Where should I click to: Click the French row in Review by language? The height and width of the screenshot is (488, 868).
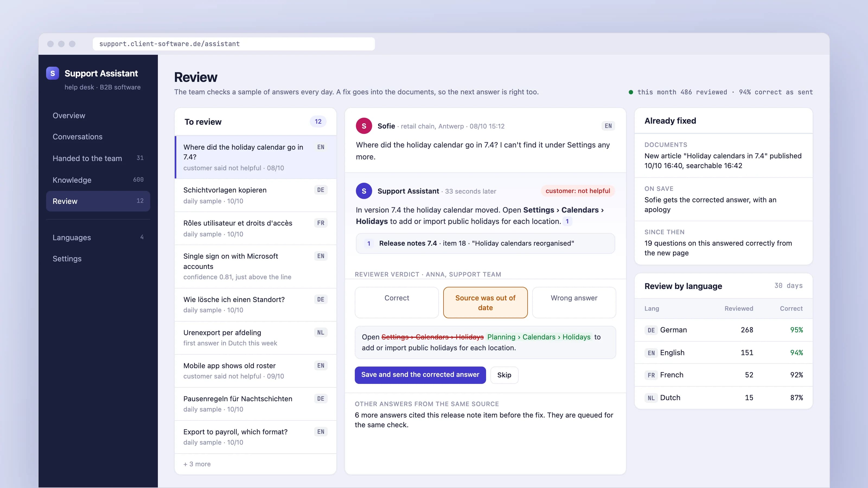(x=723, y=375)
